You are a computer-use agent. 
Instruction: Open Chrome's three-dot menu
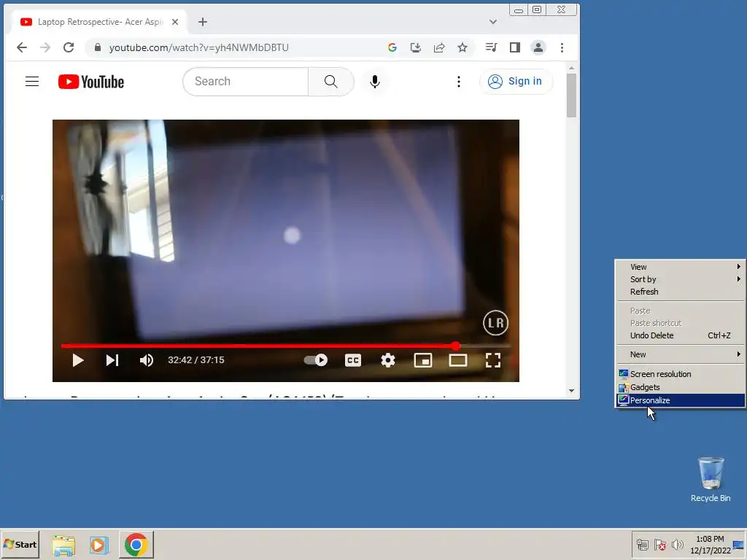(x=562, y=47)
